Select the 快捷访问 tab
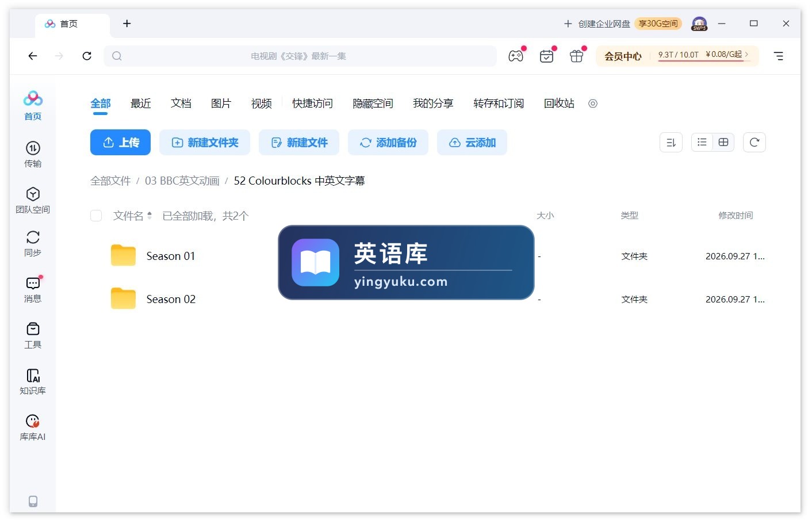The image size is (812, 525). [312, 104]
